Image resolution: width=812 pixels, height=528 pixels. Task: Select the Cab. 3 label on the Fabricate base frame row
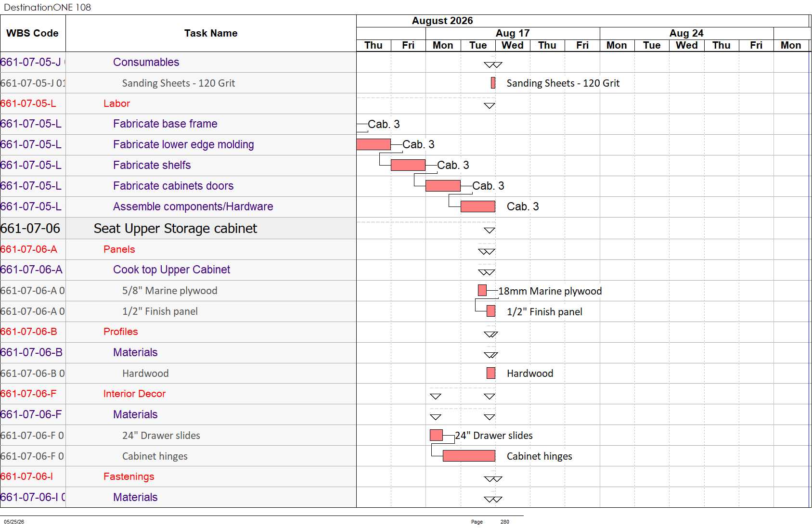pyautogui.click(x=384, y=124)
